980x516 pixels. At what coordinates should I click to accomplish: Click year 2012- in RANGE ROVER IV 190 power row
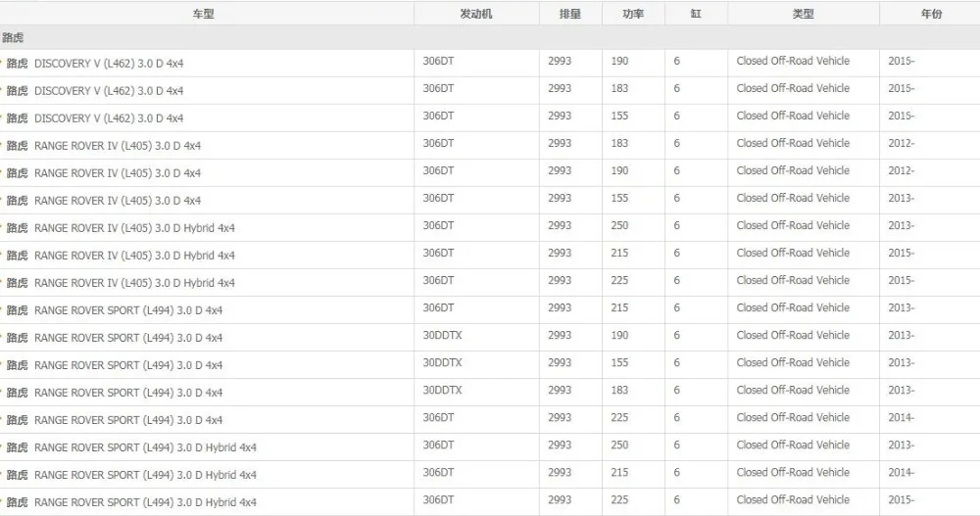point(902,170)
